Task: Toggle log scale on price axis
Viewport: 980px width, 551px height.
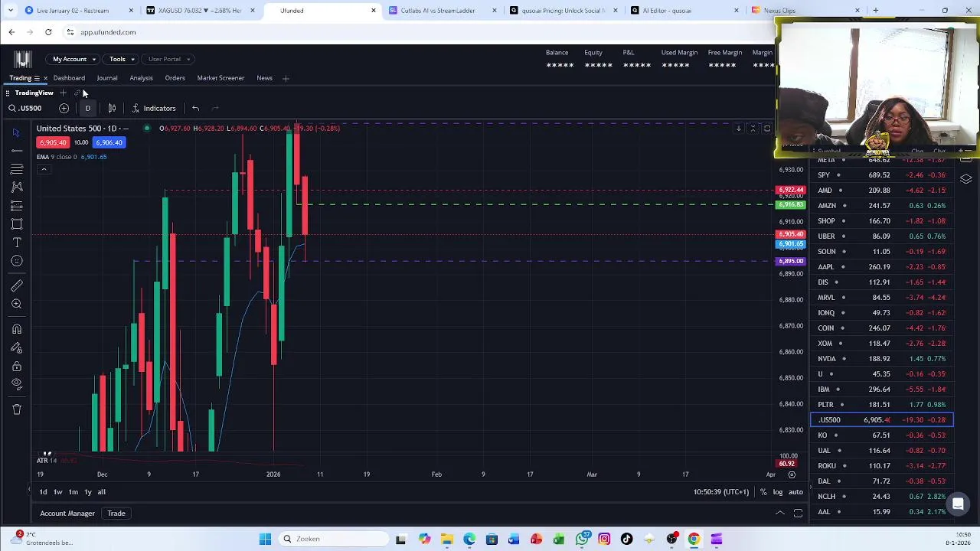Action: pyautogui.click(x=778, y=492)
